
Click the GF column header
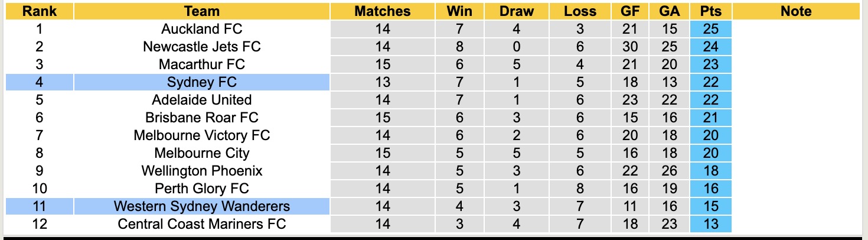coord(630,11)
